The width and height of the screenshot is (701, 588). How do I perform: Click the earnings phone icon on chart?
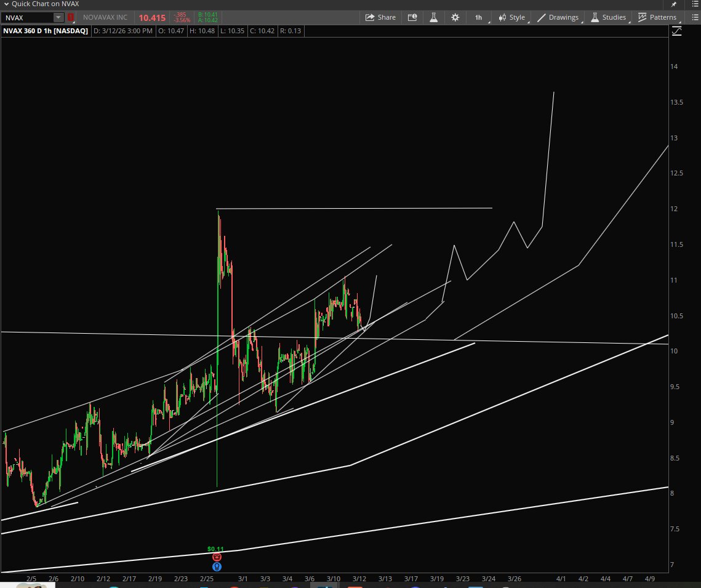click(217, 557)
